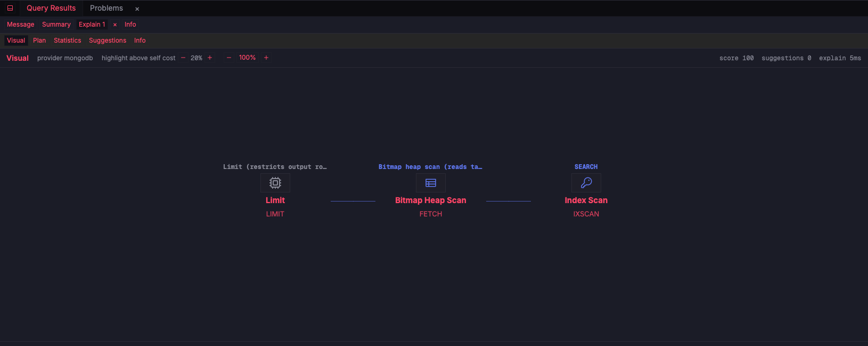
Task: Click the highlight above self cost label
Action: click(138, 58)
